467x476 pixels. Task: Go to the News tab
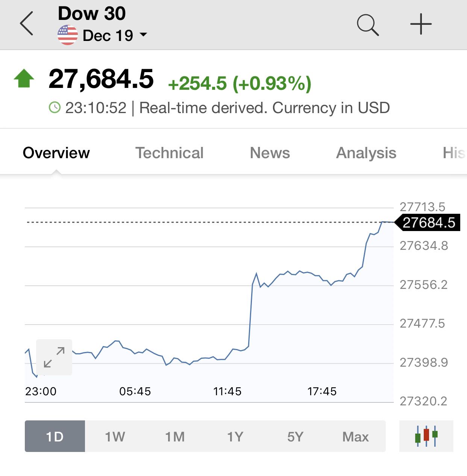(270, 153)
